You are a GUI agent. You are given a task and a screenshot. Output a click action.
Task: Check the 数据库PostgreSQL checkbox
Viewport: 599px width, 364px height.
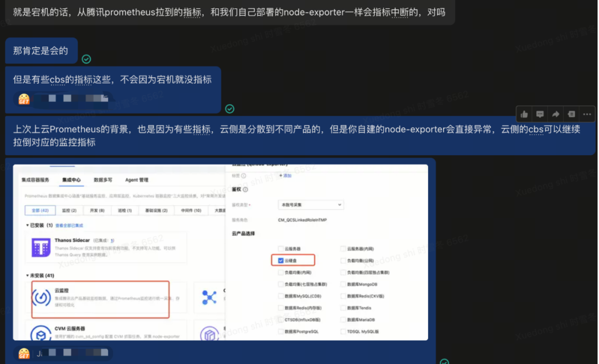pos(281,331)
